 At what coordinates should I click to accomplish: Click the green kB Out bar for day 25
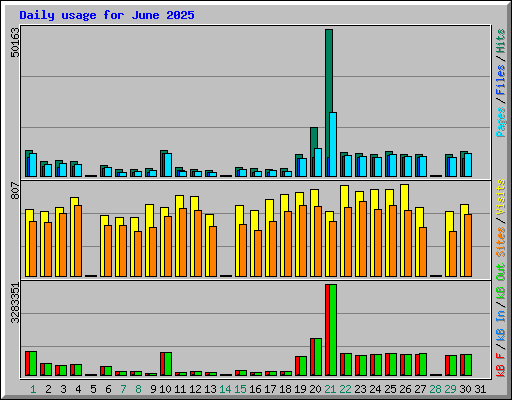point(393,365)
